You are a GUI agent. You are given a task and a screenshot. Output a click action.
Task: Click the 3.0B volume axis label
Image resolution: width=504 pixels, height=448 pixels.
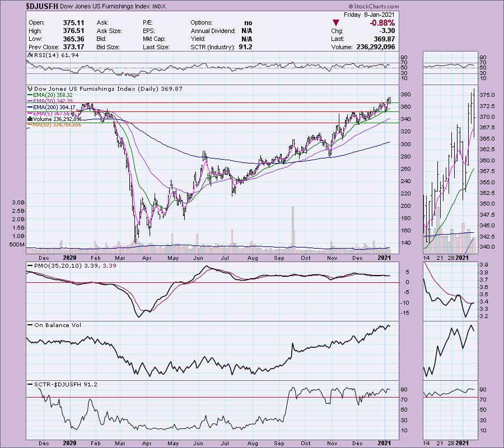point(18,203)
